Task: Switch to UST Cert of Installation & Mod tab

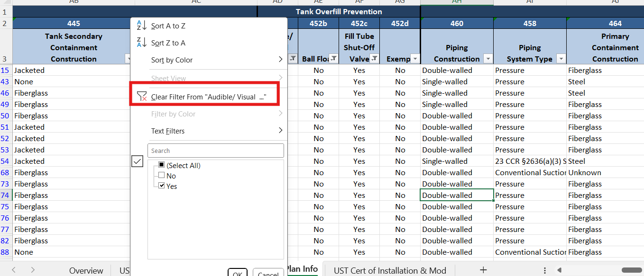Action: [x=390, y=270]
